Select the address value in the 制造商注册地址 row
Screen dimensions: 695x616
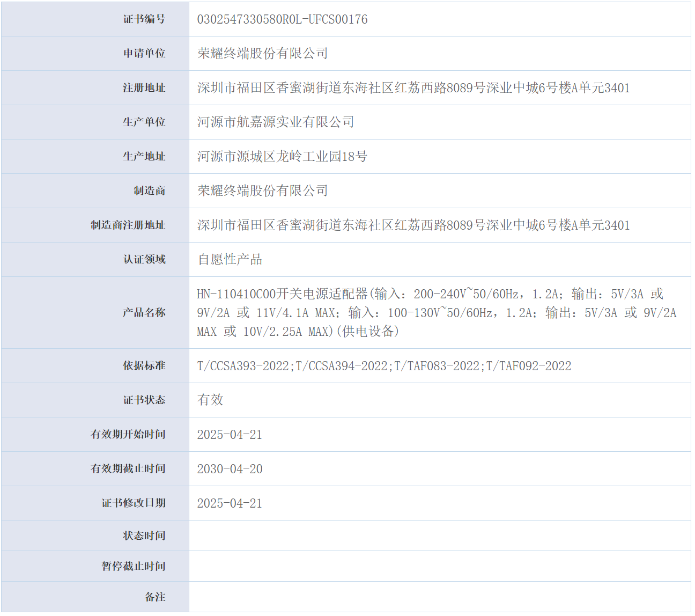click(413, 225)
